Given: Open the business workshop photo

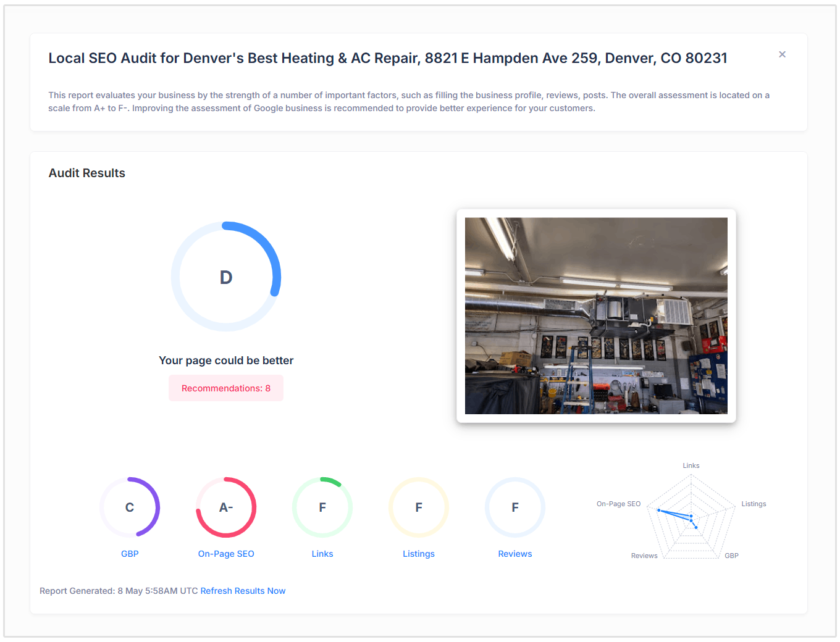Looking at the screenshot, I should (596, 315).
